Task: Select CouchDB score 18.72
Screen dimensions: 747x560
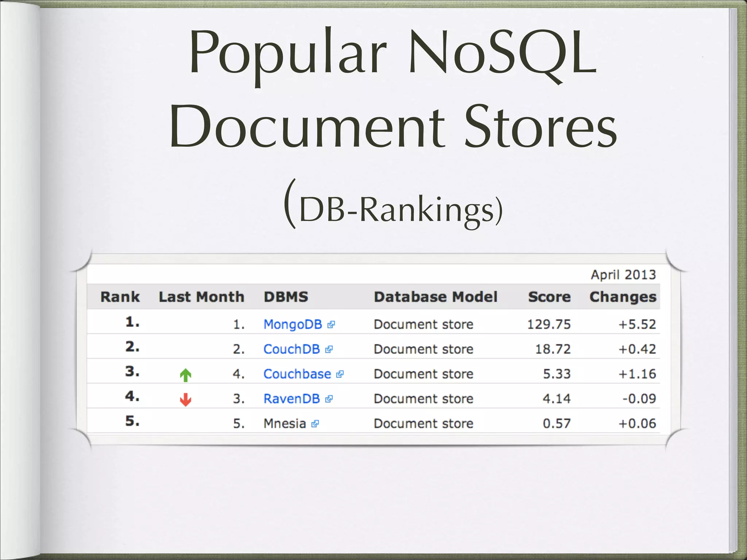Action: click(x=553, y=349)
